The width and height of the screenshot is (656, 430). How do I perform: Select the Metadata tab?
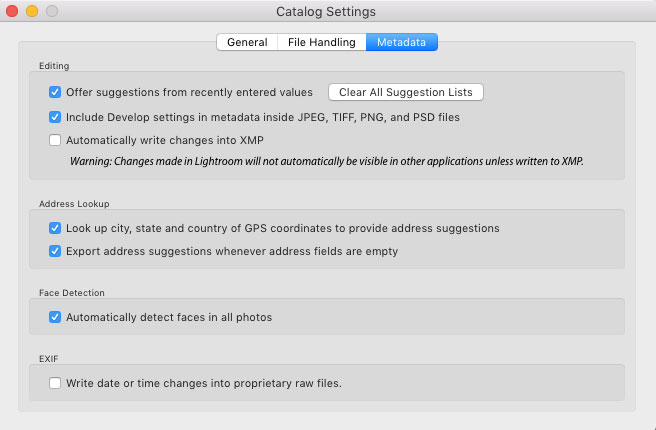click(402, 42)
